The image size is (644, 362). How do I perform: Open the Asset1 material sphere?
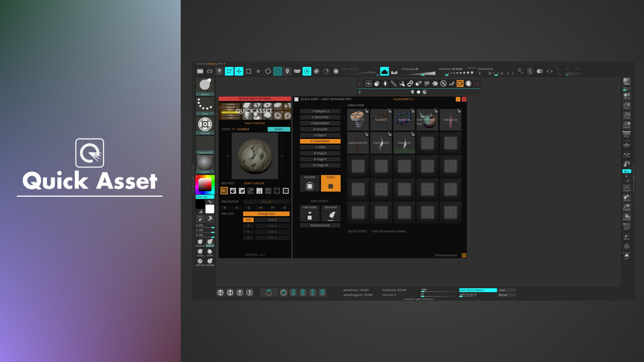click(x=205, y=164)
